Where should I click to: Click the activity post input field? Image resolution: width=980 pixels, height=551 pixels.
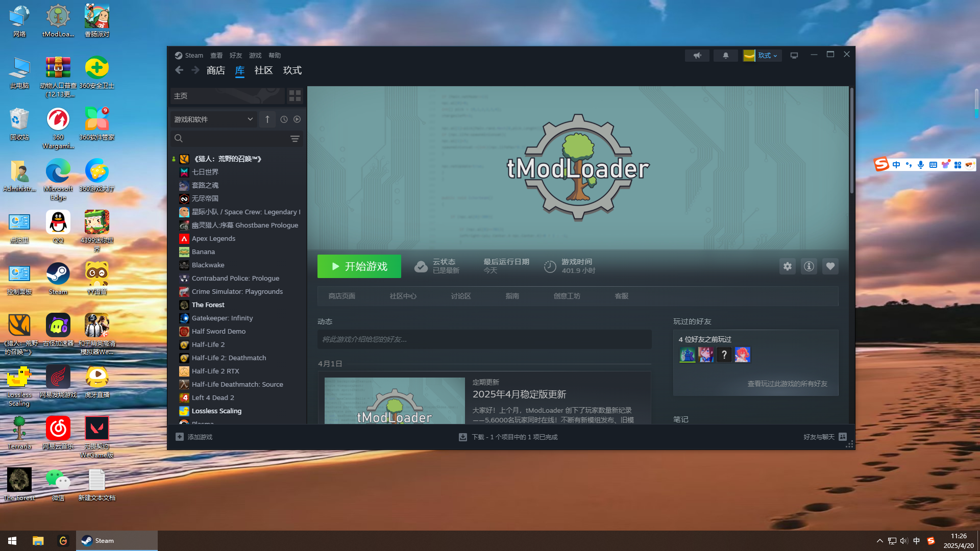tap(484, 339)
